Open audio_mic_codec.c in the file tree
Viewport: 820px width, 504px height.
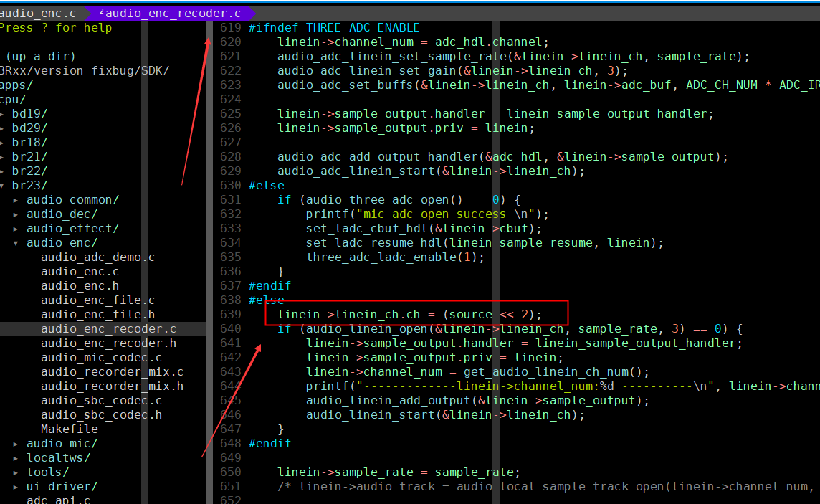coord(102,358)
